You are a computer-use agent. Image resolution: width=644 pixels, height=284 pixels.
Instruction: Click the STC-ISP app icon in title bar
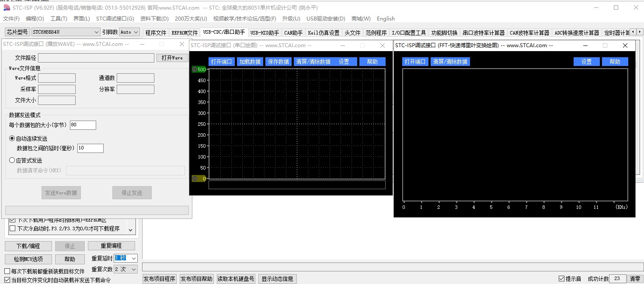[x=7, y=7]
